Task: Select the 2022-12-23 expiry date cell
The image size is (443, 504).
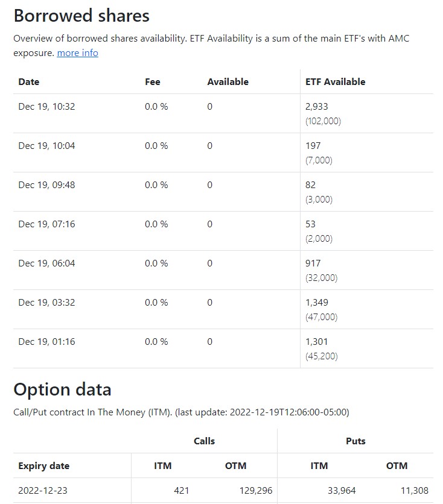Action: click(42, 491)
